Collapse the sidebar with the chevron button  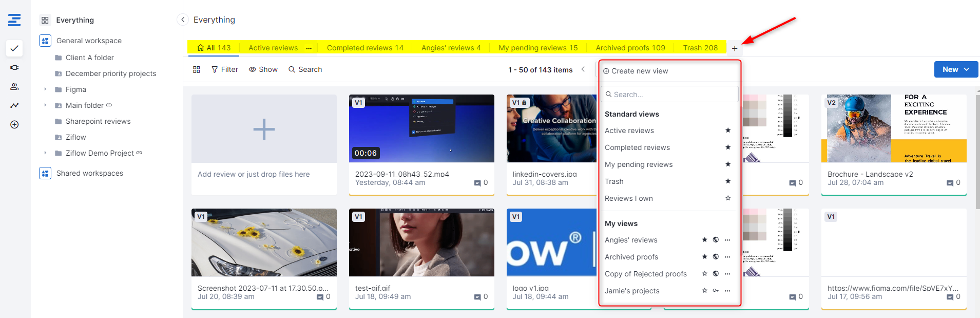point(183,20)
